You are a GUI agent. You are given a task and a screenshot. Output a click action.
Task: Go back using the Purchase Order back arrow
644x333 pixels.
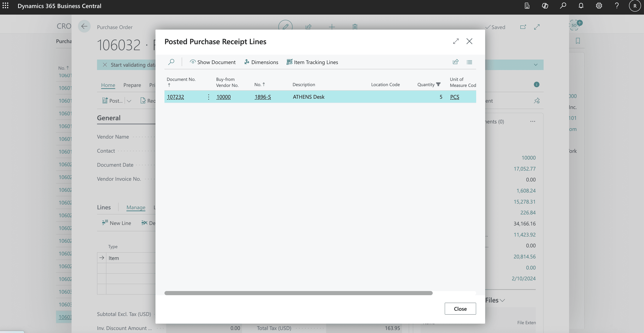click(x=84, y=26)
